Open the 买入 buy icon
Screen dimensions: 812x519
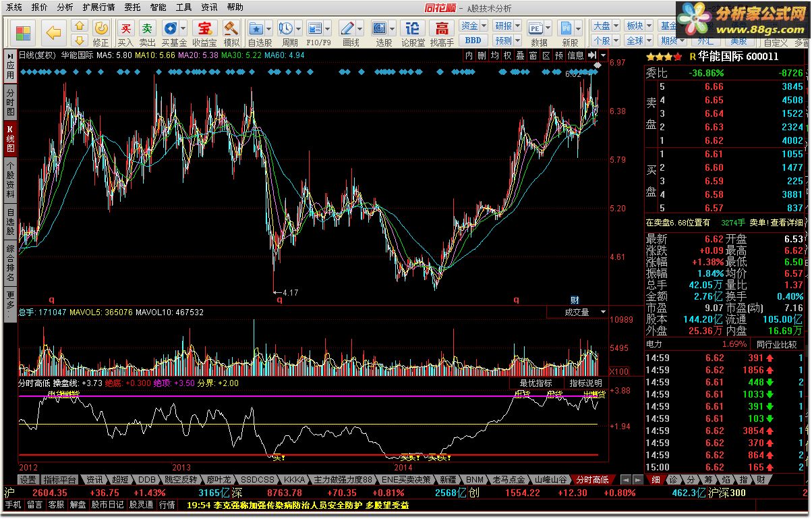(x=125, y=33)
